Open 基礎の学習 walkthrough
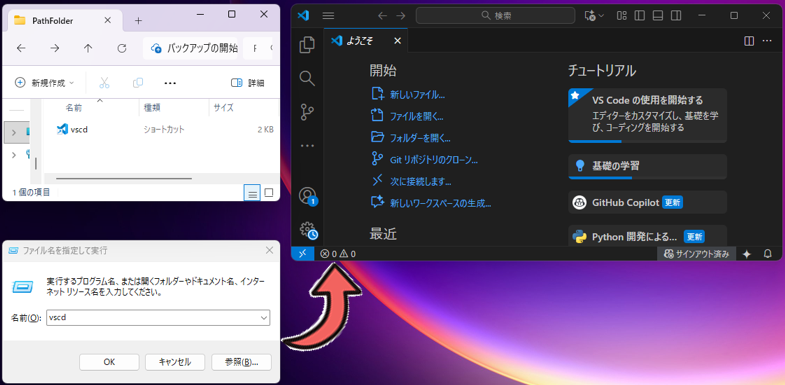 (647, 166)
